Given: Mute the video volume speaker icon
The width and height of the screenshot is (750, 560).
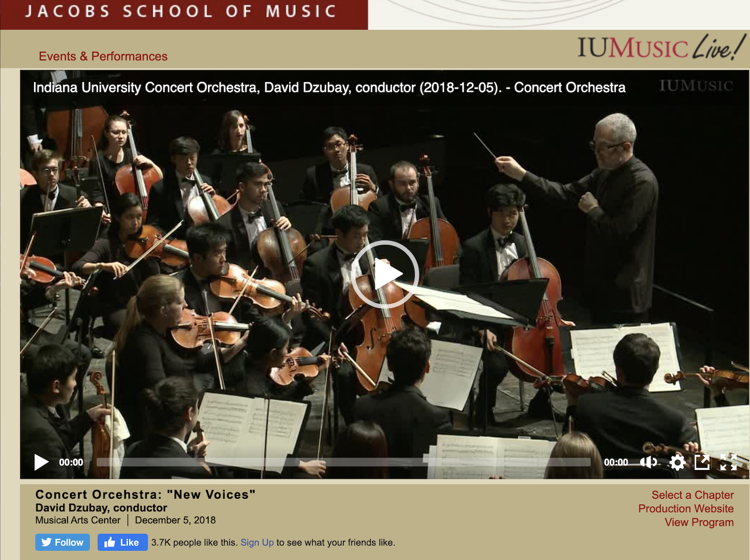Looking at the screenshot, I should tap(648, 462).
